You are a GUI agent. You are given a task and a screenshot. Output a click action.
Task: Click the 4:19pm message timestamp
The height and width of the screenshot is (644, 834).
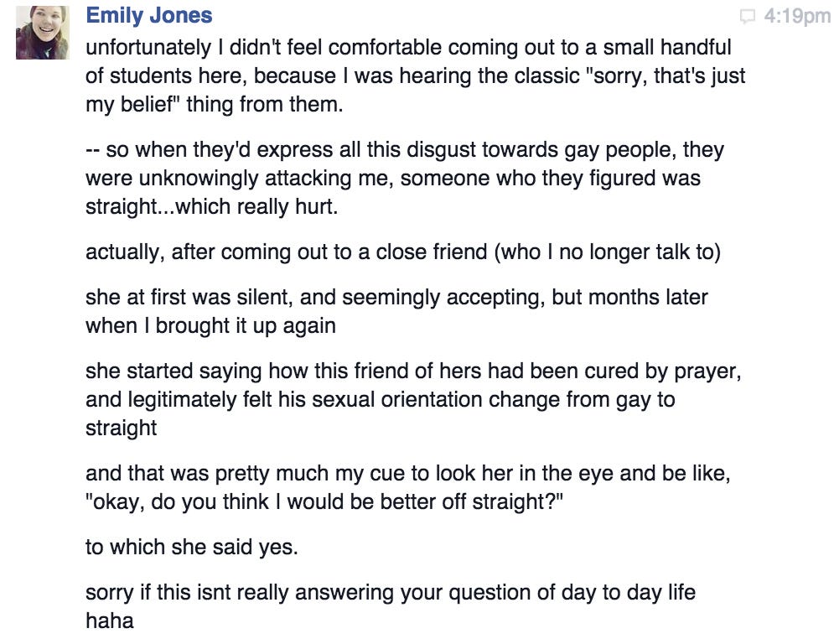[797, 16]
